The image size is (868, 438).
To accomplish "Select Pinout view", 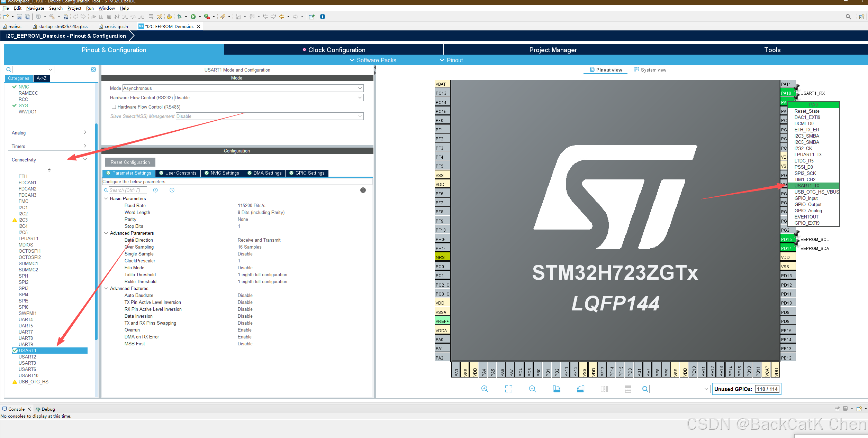I will click(x=606, y=70).
